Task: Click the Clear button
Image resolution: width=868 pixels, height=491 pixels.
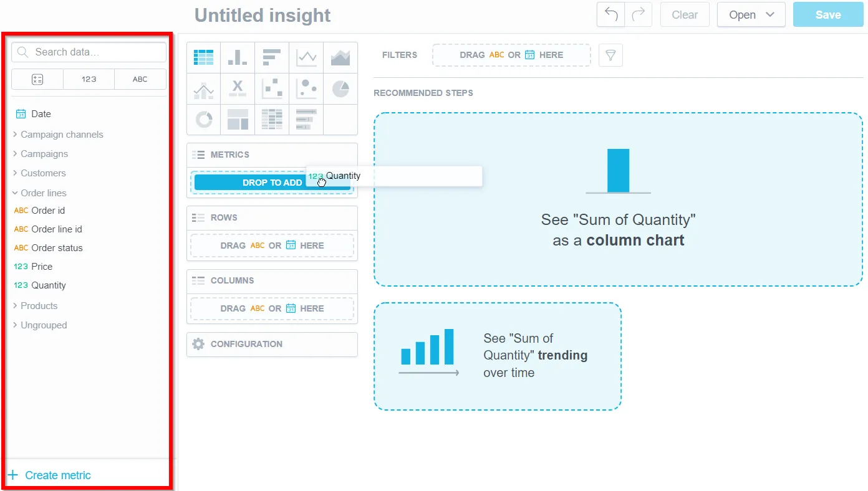Action: pos(684,14)
